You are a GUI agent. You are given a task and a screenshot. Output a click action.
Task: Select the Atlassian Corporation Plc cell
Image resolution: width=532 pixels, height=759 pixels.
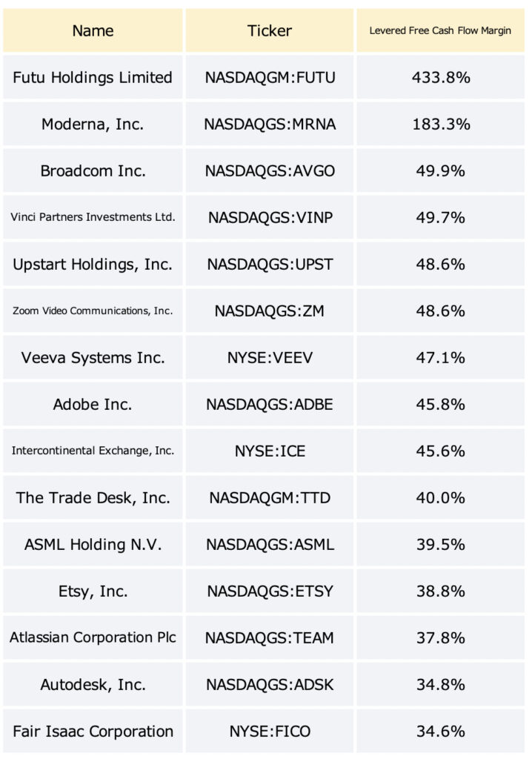(x=93, y=637)
